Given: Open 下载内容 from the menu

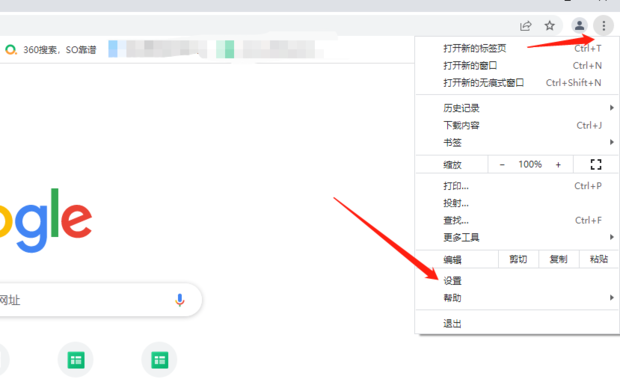Looking at the screenshot, I should 517,125.
